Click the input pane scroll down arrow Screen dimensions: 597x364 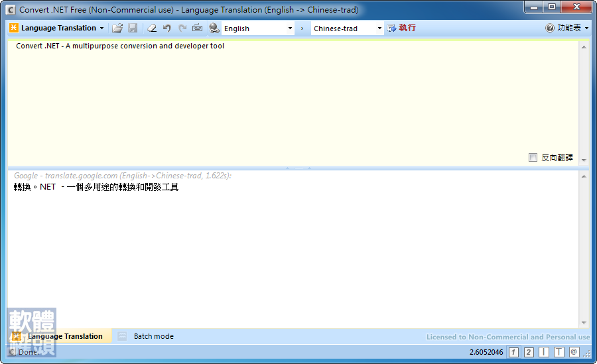coord(584,160)
